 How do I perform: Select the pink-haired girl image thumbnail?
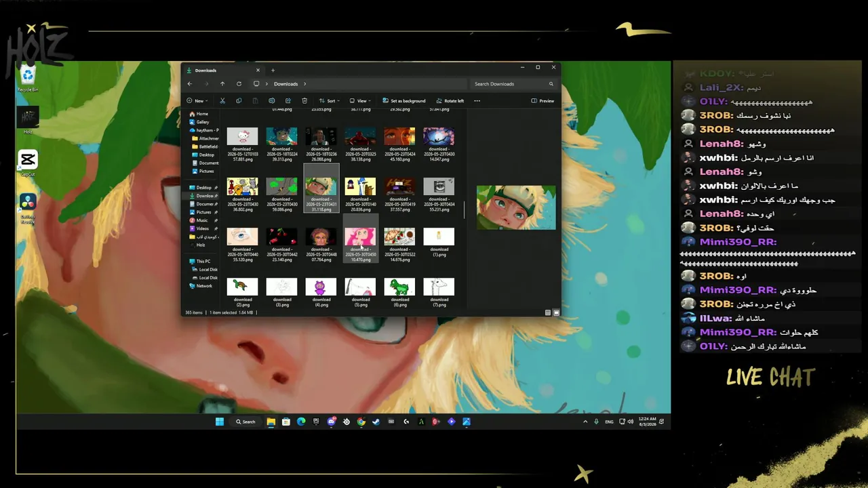(360, 237)
